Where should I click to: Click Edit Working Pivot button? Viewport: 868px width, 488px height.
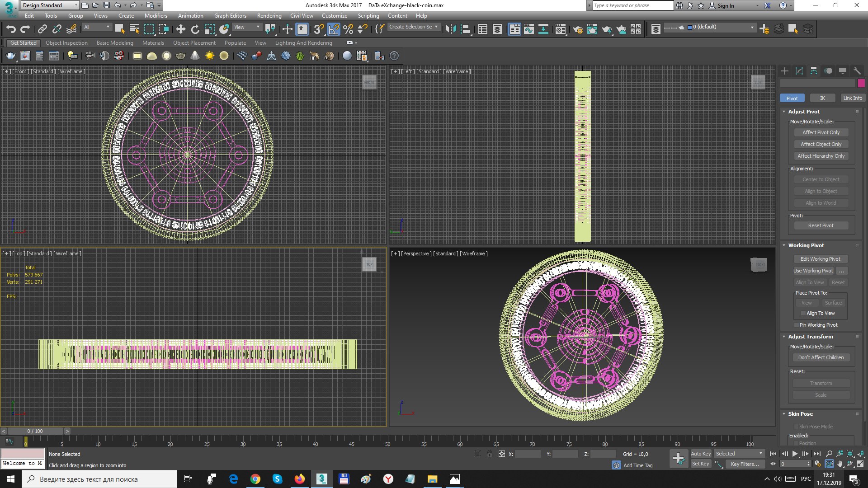pyautogui.click(x=821, y=259)
